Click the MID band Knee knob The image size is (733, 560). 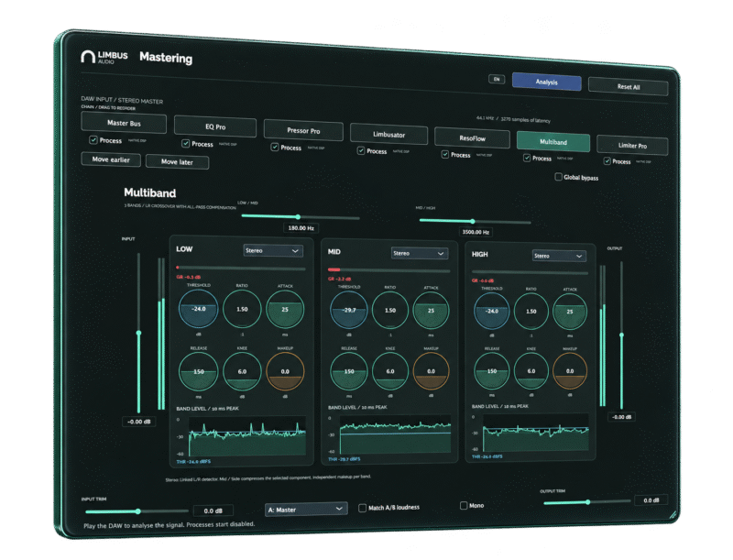coord(390,371)
